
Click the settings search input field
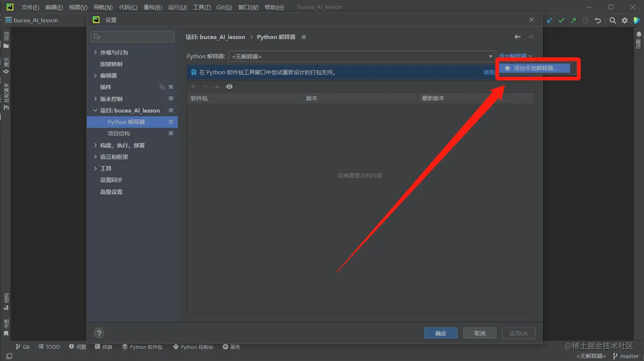132,37
